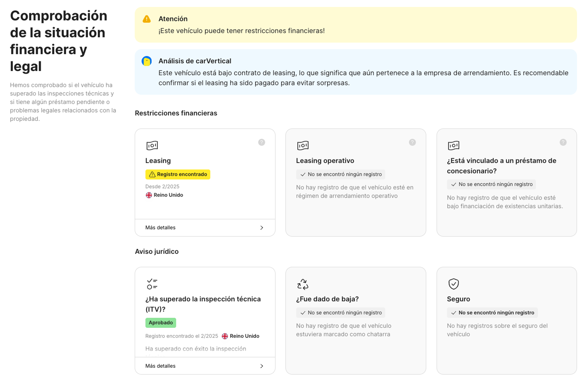
Task: Click the Desde 2/2025 date text
Action: click(x=162, y=186)
